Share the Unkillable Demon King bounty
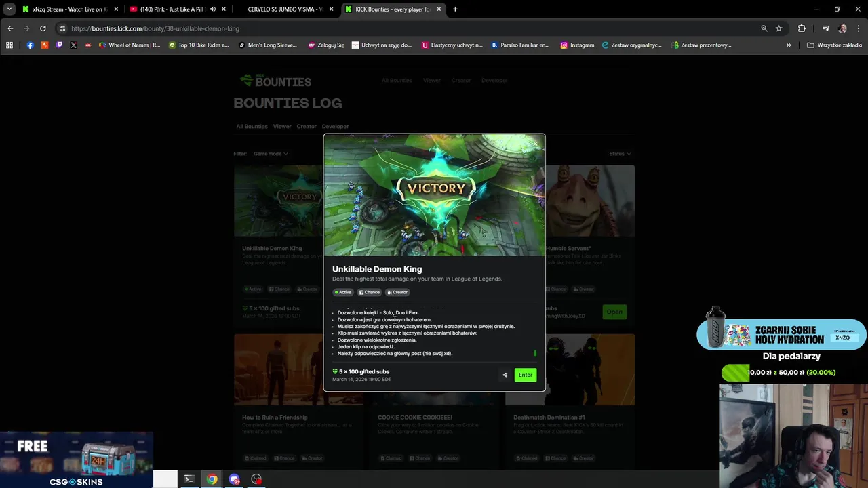The image size is (868, 488). tap(505, 375)
